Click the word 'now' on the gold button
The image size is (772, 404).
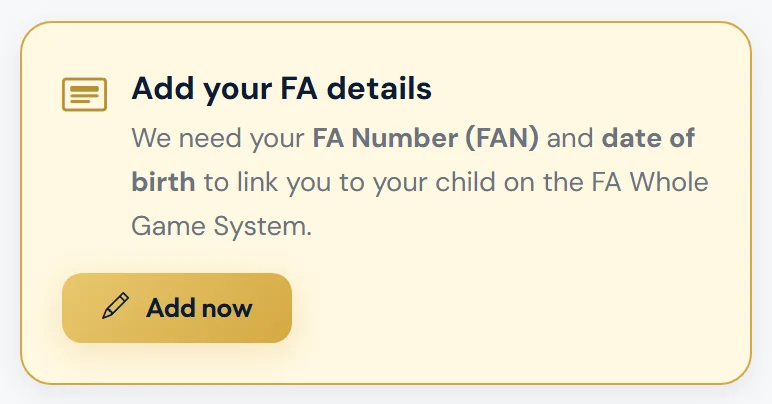227,310
